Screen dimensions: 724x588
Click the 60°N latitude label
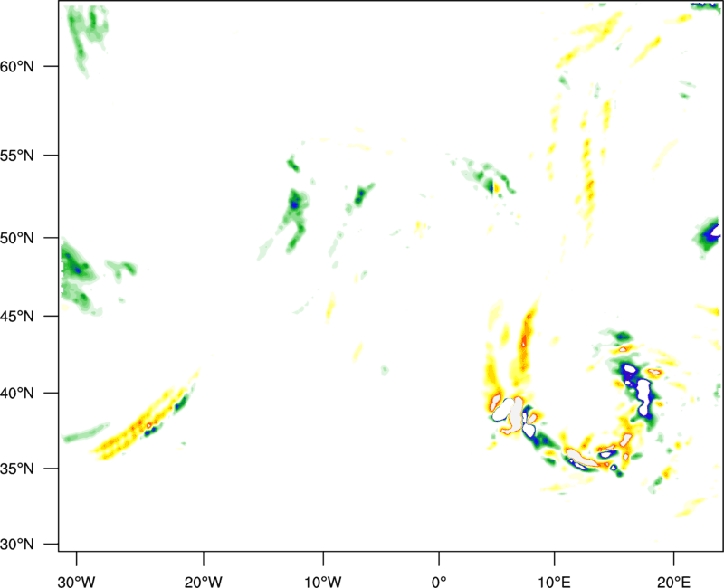pos(17,66)
